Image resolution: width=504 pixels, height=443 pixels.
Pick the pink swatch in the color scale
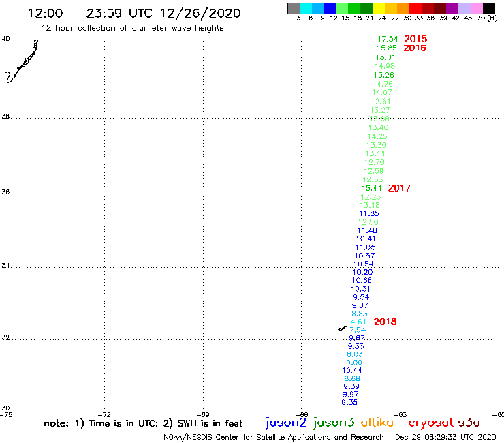477,8
